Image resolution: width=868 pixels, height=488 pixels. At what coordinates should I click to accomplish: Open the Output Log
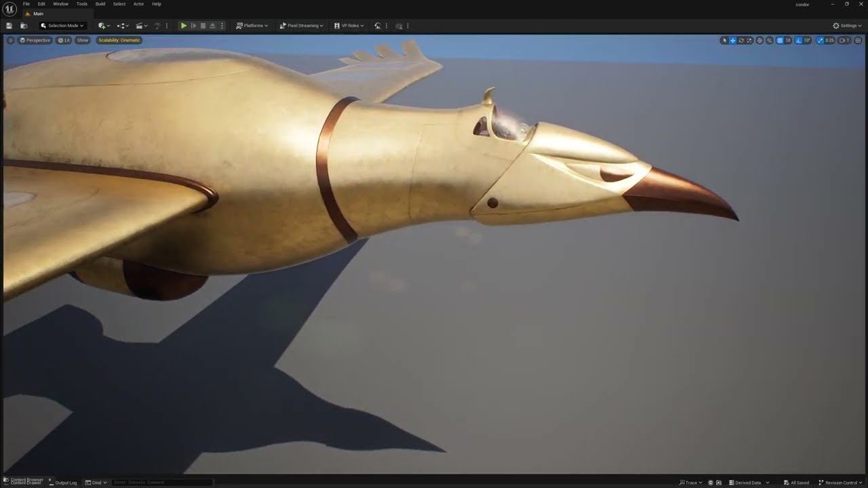coord(62,483)
